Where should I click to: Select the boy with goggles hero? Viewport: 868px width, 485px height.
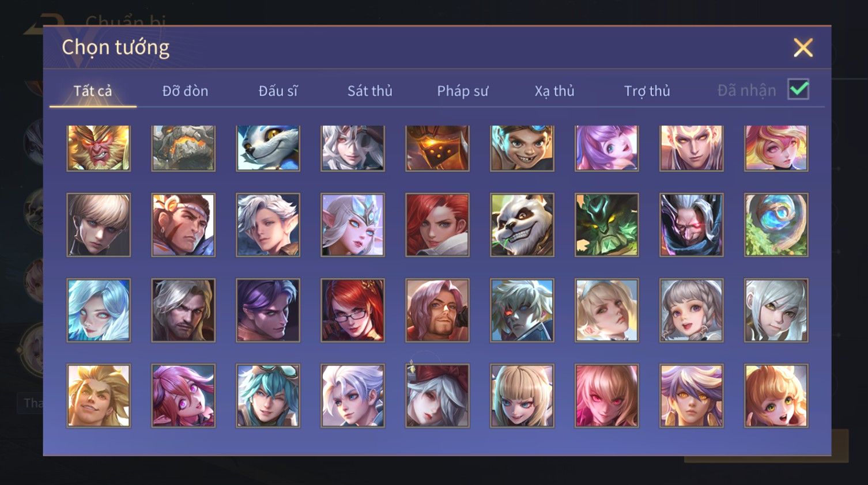click(522, 148)
